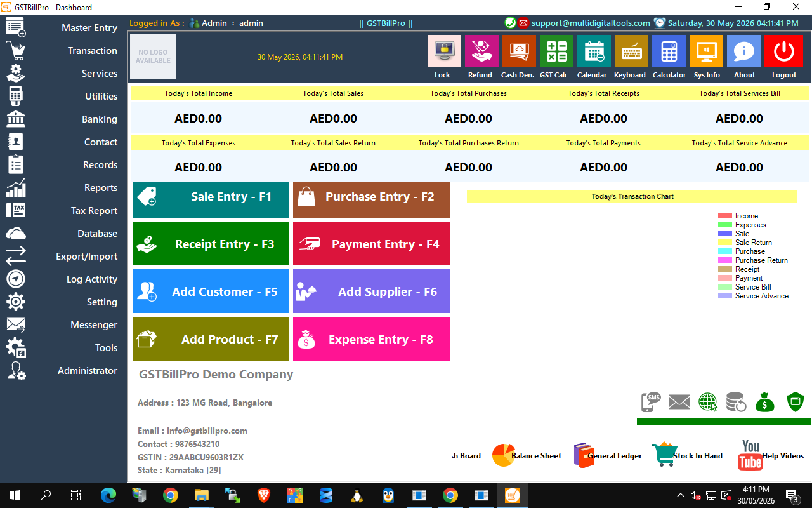Screen dimensions: 812x508
Task: Open the on-screen Keyboard tool
Action: click(x=631, y=51)
